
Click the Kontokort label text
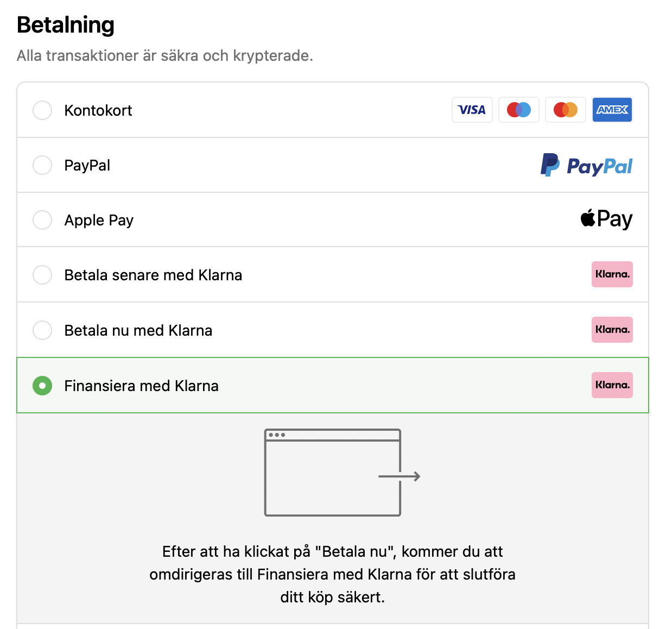coord(98,110)
